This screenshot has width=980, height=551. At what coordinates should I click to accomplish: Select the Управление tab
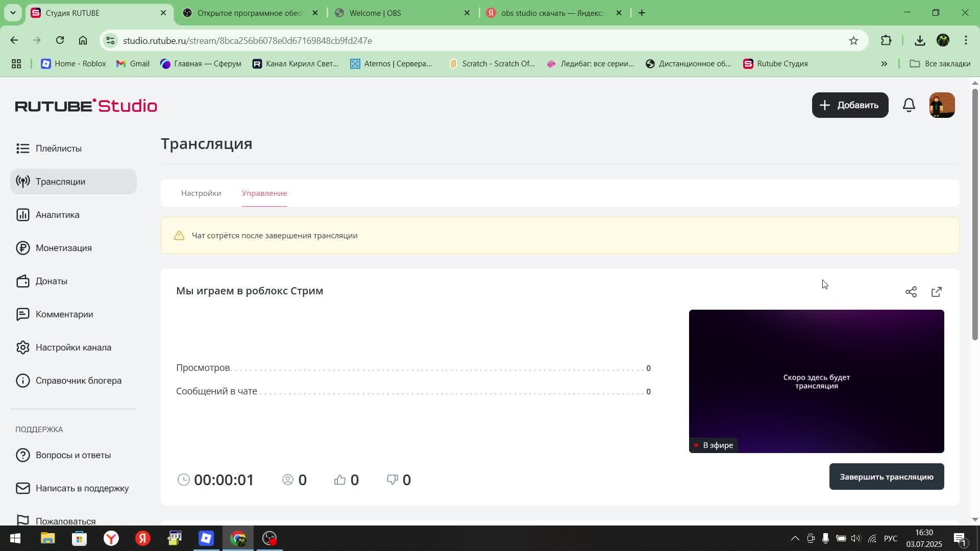tap(264, 193)
